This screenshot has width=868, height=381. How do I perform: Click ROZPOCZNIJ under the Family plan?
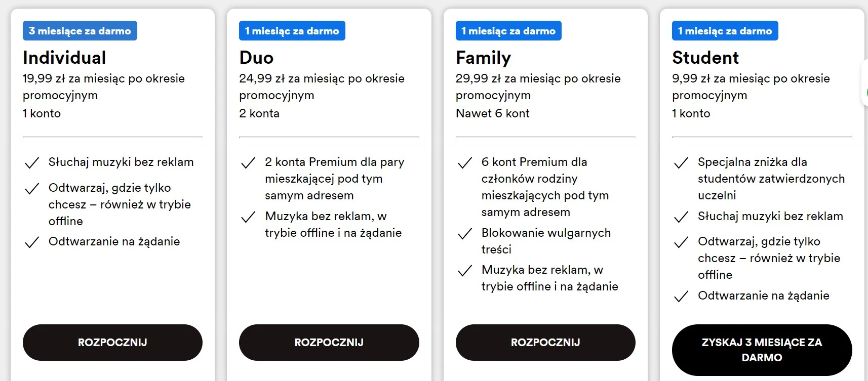[545, 343]
